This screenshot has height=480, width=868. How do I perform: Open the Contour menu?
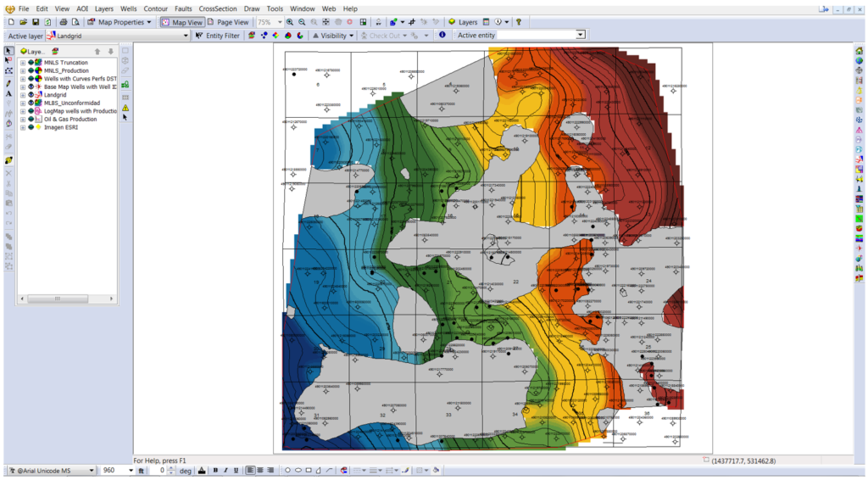[x=156, y=8]
